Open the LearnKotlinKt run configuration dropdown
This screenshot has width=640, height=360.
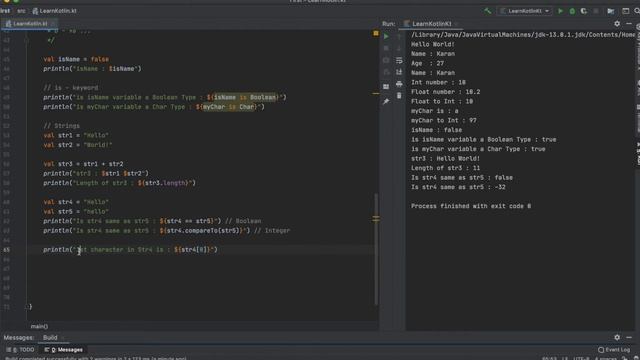(525, 11)
